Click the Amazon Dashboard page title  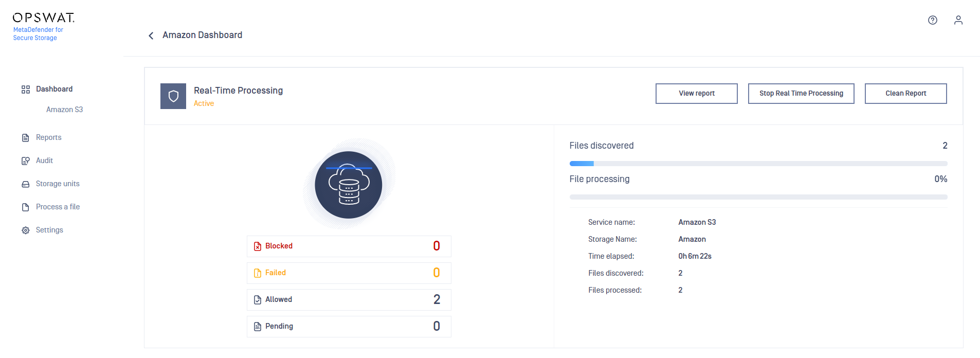tap(202, 35)
